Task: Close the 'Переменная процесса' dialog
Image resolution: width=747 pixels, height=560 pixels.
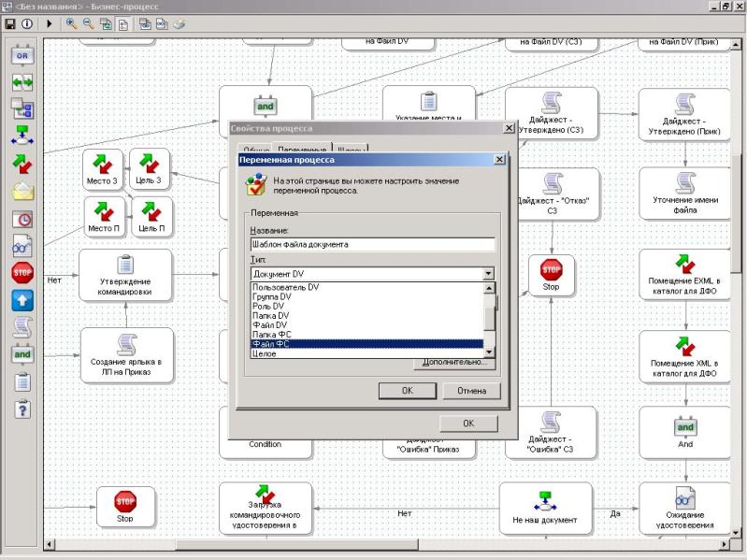Action: [x=499, y=160]
